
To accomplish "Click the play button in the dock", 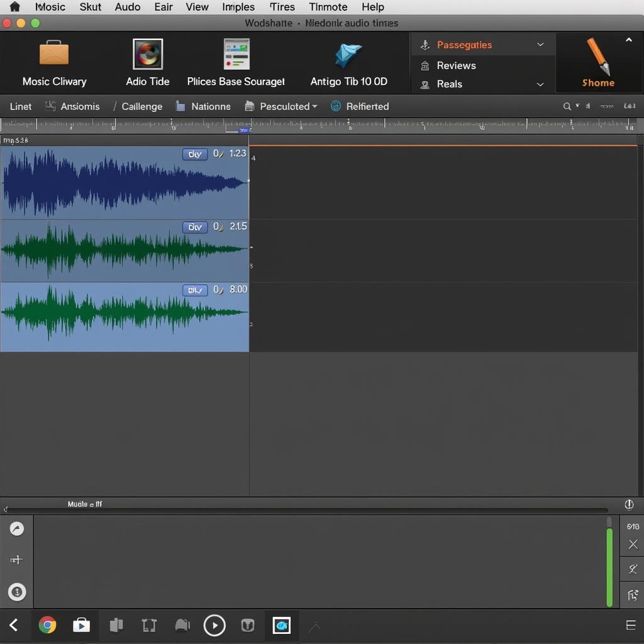I will [214, 625].
